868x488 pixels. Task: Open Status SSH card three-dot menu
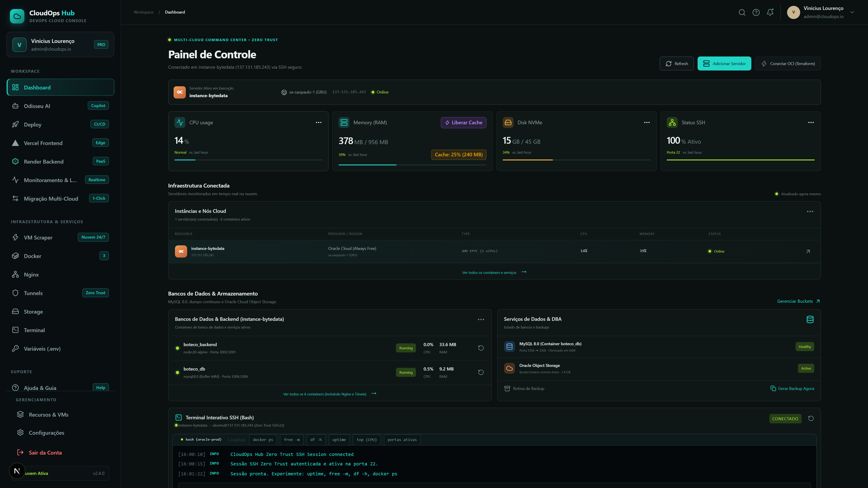811,123
